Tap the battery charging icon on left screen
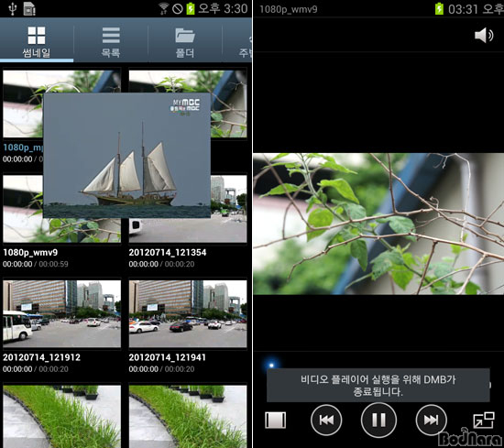 click(191, 8)
